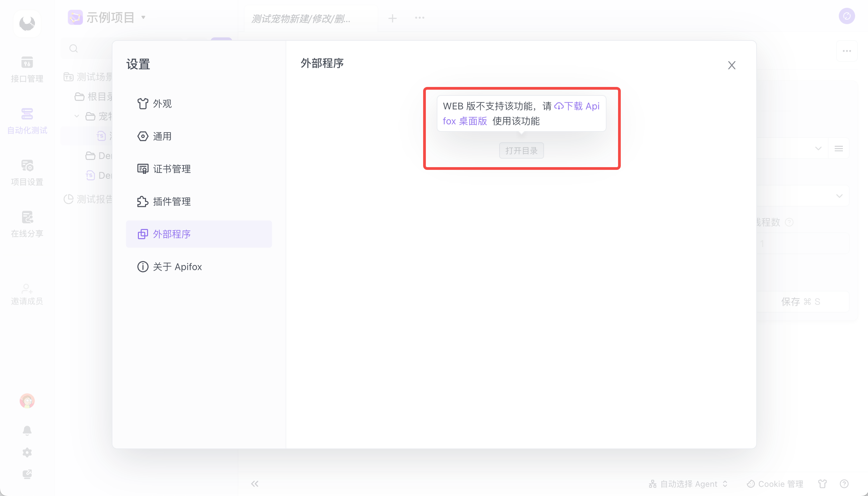Click the sync icon at top right
The image size is (868, 496).
(x=847, y=16)
